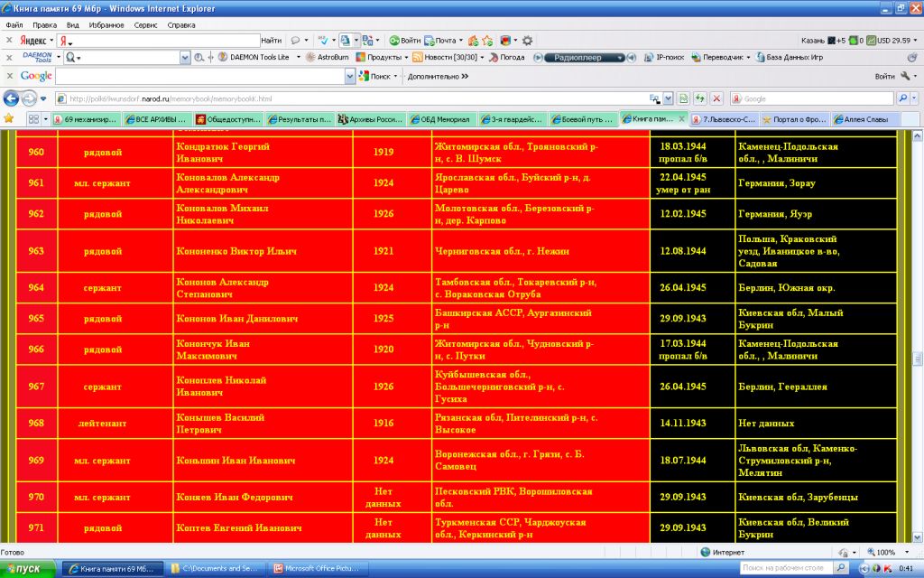Open the Favorites star icon

(x=9, y=118)
